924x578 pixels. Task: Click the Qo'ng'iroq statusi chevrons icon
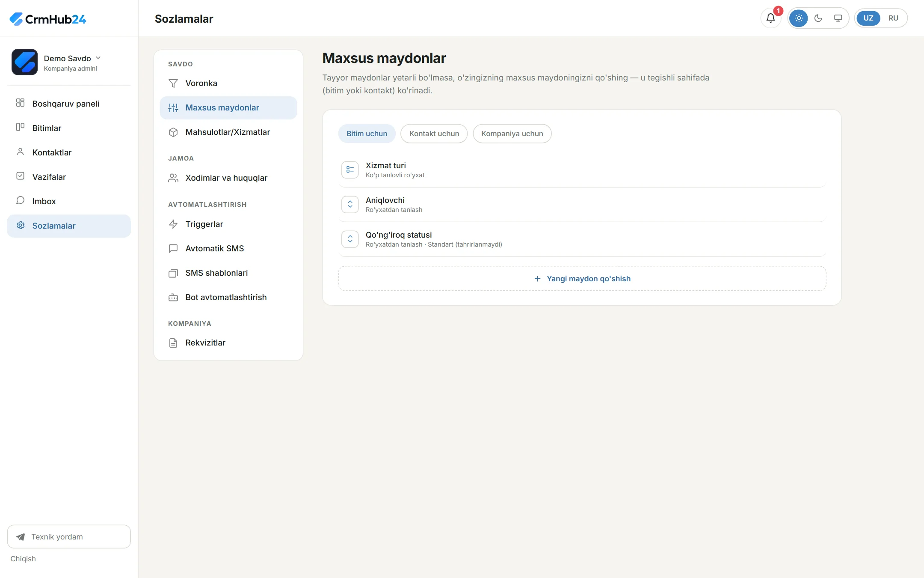tap(350, 239)
